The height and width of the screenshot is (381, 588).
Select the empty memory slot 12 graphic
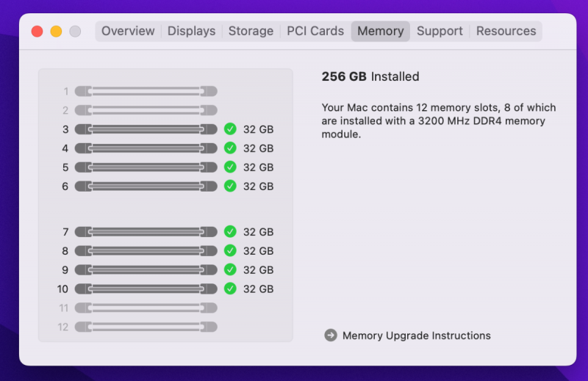point(146,327)
